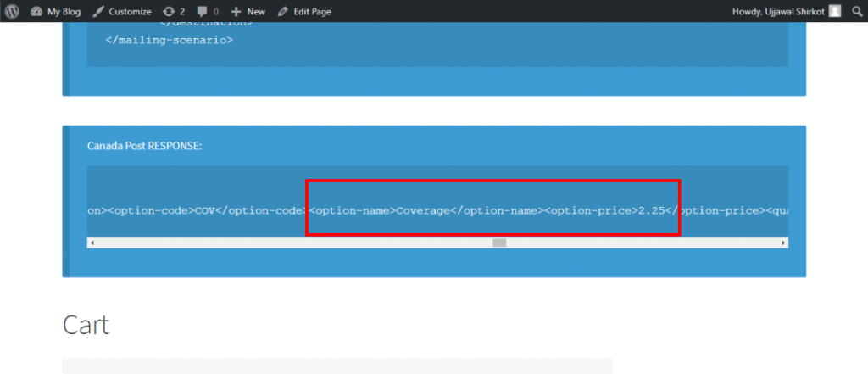Open the comments bubble icon
868x374 pixels.
[203, 12]
